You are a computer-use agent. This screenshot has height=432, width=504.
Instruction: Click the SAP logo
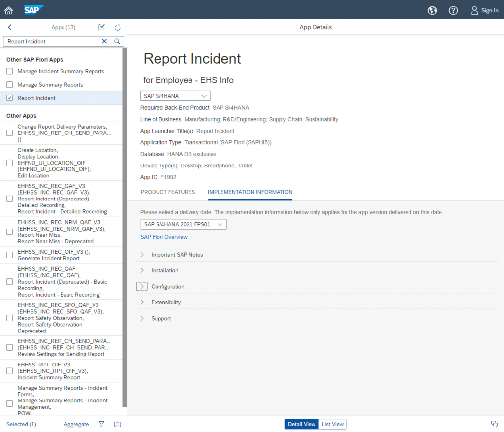coord(33,10)
